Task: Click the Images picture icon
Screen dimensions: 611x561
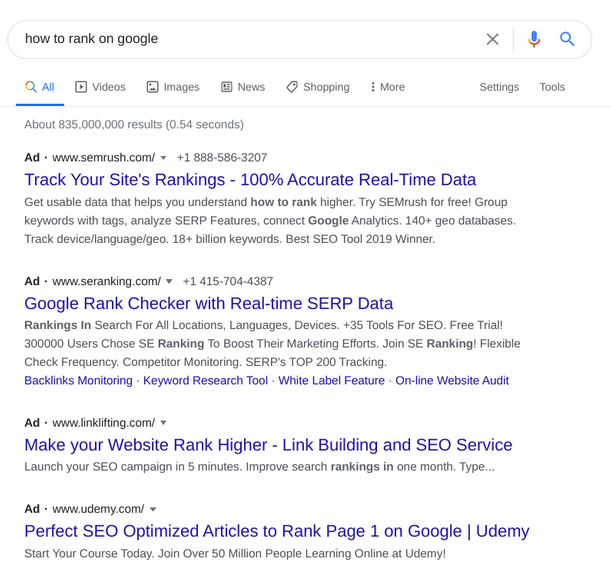Action: point(152,86)
